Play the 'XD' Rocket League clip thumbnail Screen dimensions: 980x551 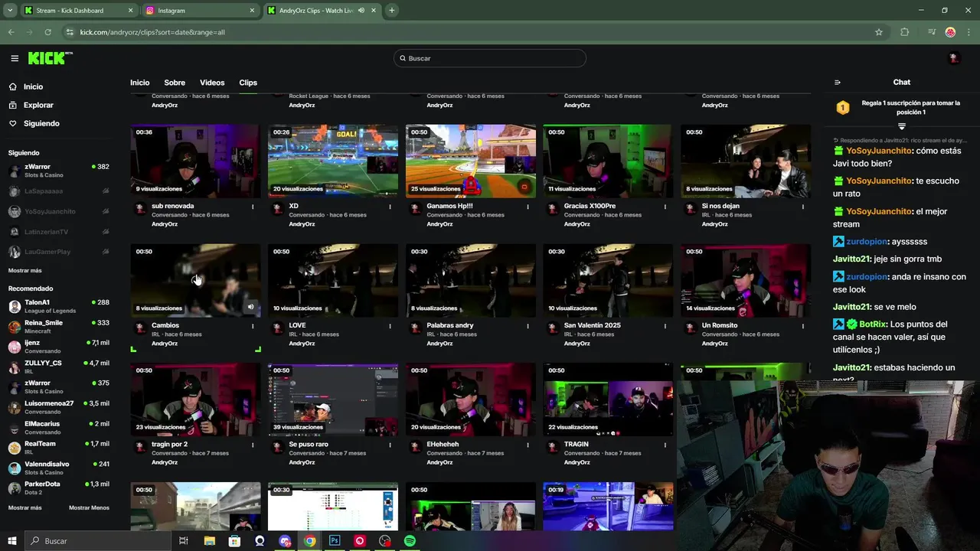pos(332,161)
